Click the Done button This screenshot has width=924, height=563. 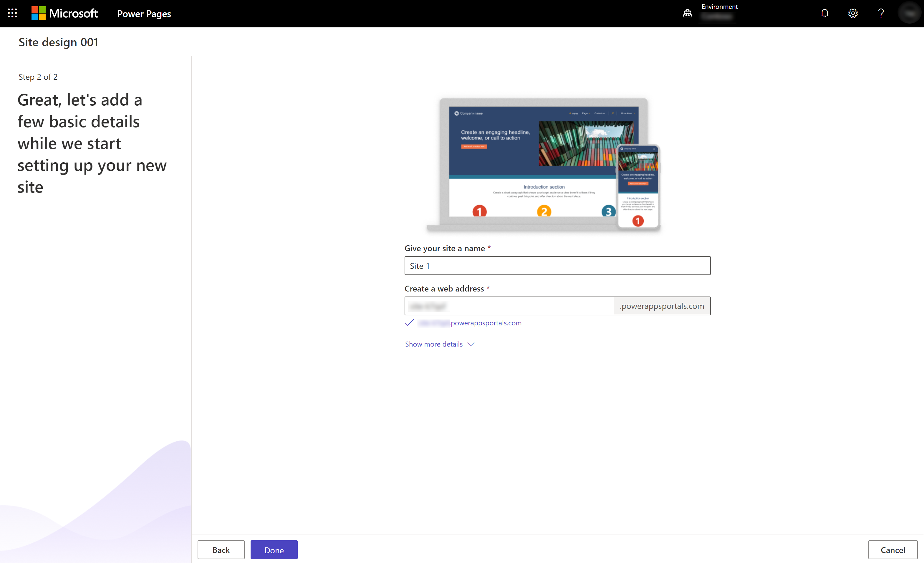(274, 549)
